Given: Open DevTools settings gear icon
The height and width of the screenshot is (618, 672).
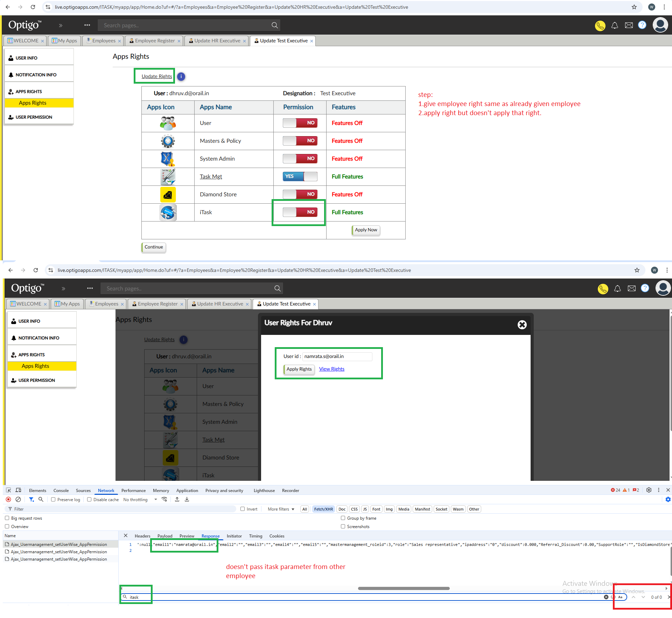Looking at the screenshot, I should pos(649,490).
